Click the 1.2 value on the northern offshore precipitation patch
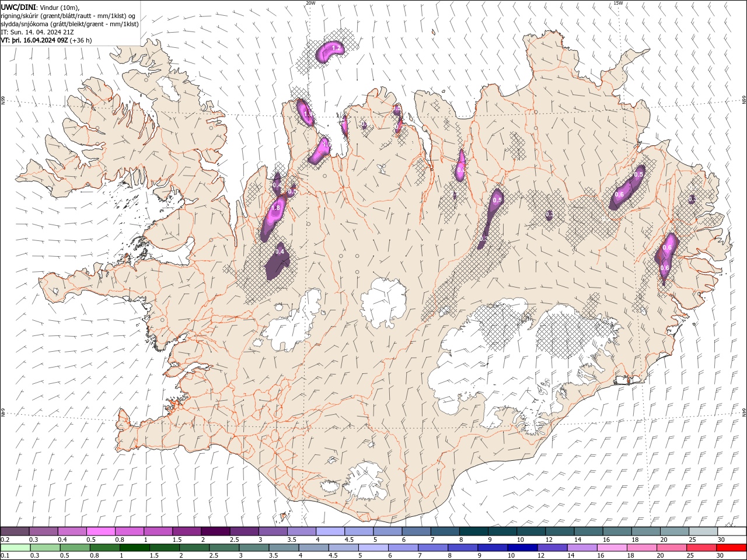The height and width of the screenshot is (560, 747). click(x=336, y=48)
